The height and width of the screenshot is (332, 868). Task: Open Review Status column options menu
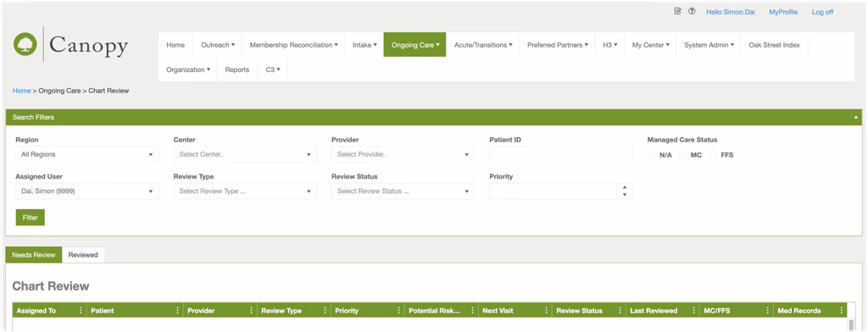tap(620, 311)
